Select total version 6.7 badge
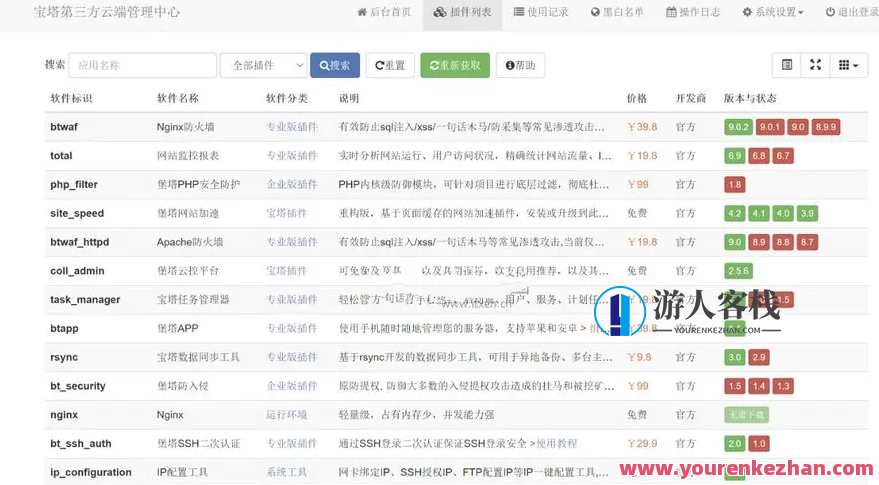This screenshot has height=485, width=879. click(x=783, y=156)
